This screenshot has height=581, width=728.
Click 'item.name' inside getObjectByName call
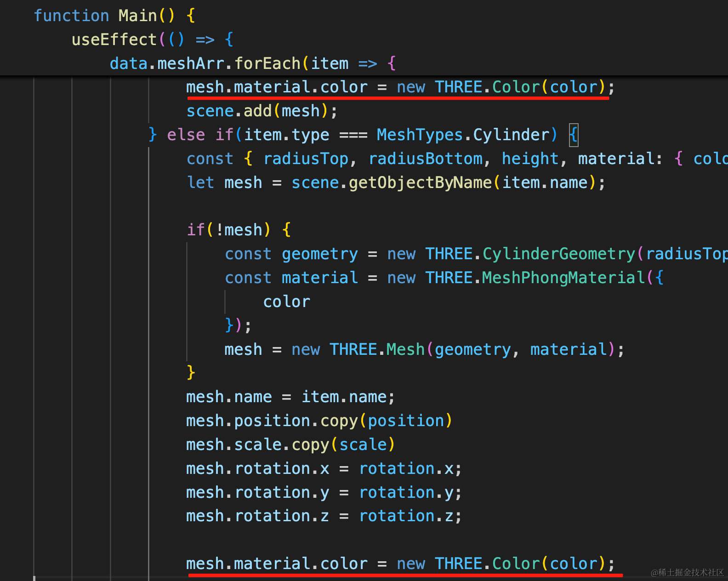pyautogui.click(x=545, y=183)
